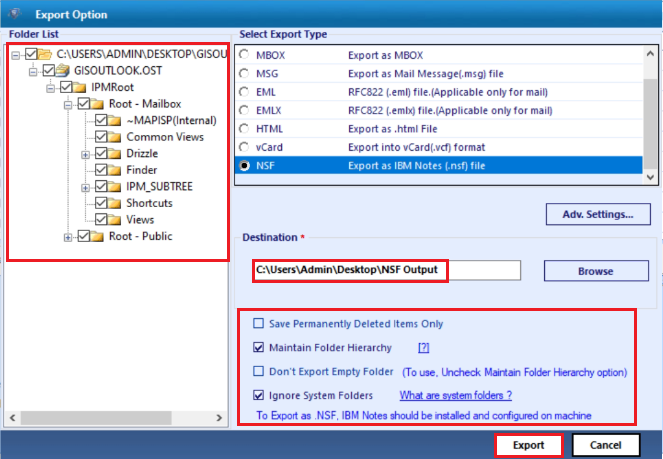The image size is (663, 459).
Task: Click 'Export as IBM Notes (.nsf) file' description
Action: coord(416,166)
